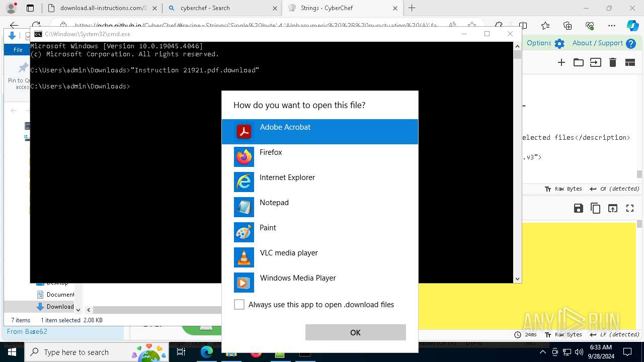Image resolution: width=644 pixels, height=362 pixels.
Task: Clear CyberChef input with trash icon
Action: 613,62
